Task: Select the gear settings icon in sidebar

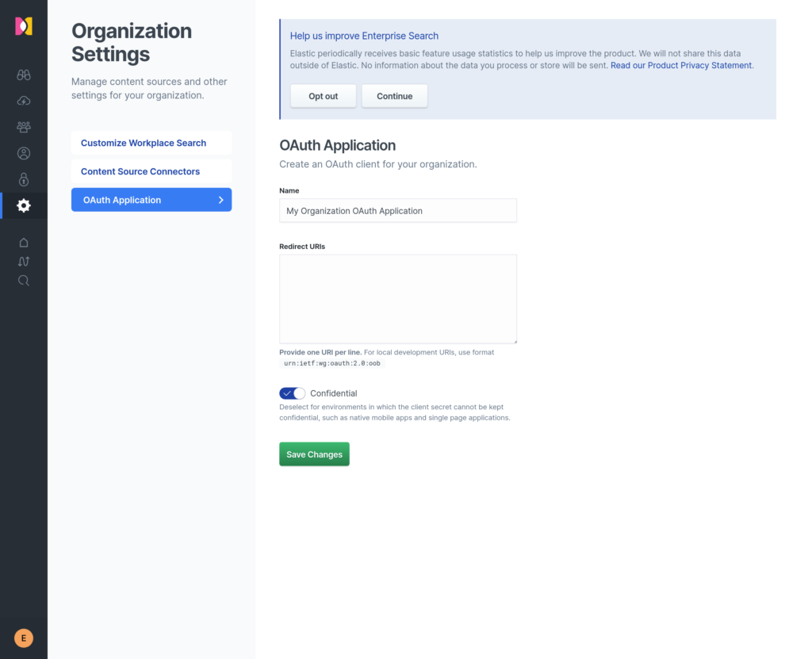Action: pyautogui.click(x=24, y=205)
